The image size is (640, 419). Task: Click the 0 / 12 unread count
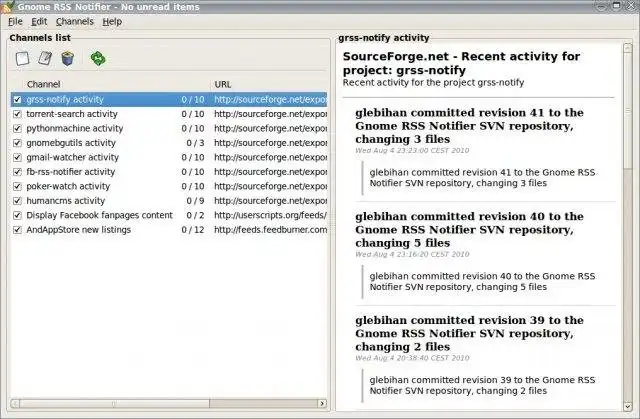[x=193, y=230]
